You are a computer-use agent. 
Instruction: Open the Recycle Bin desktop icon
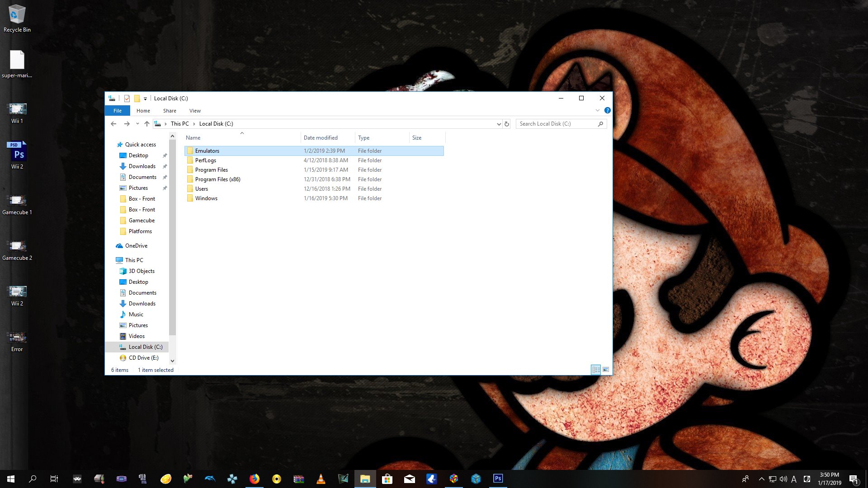click(17, 18)
